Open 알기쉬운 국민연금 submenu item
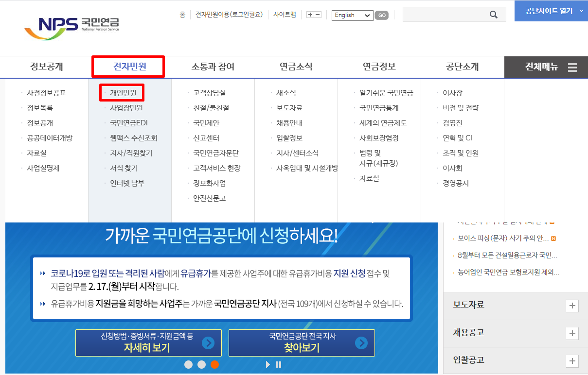 click(386, 93)
